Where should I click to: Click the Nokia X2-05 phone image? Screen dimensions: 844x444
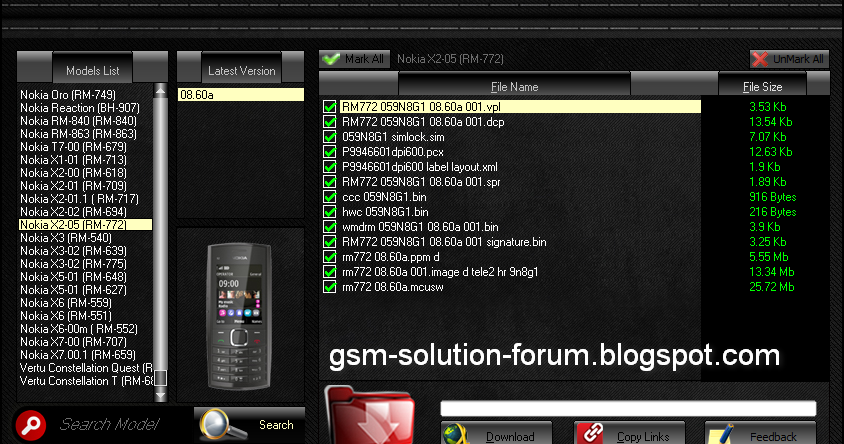click(239, 315)
